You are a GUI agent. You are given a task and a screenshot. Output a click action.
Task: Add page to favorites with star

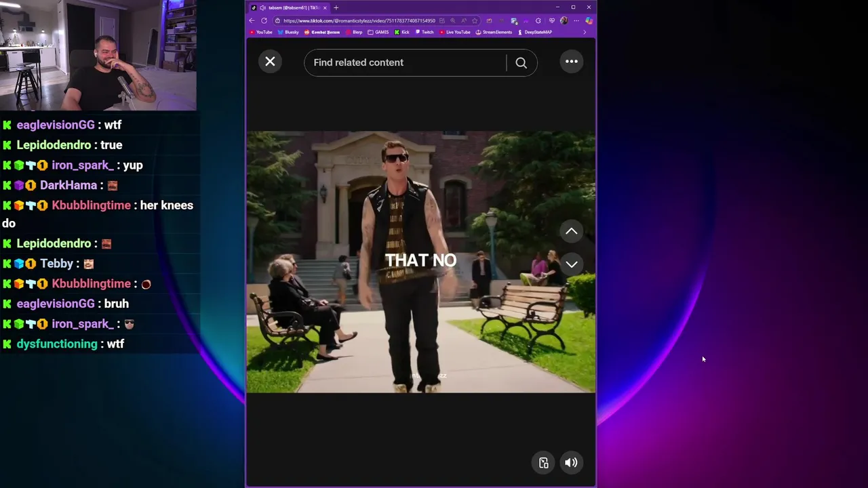[x=475, y=20]
